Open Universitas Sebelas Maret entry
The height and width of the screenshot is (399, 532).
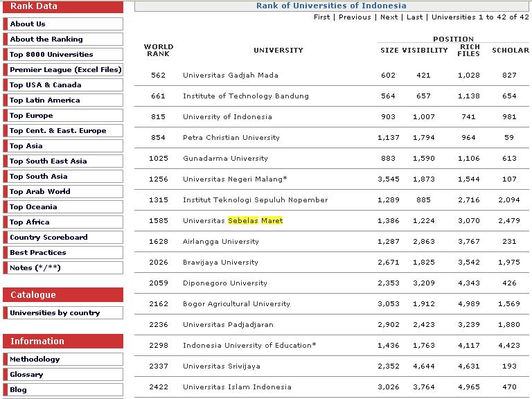click(233, 220)
